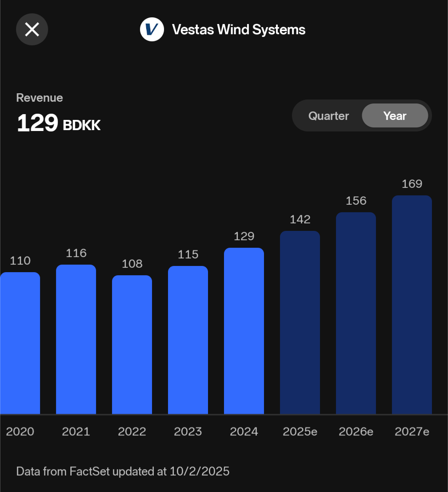
Task: Click the Revenue label
Action: point(40,98)
